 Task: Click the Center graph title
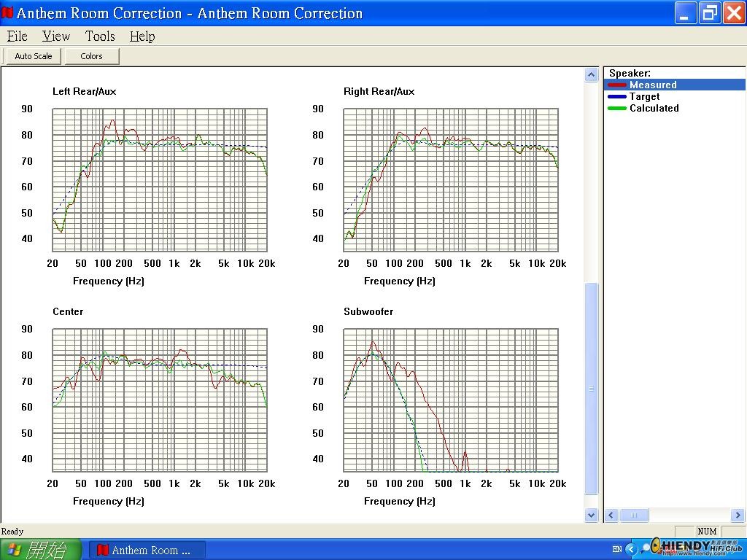68,311
